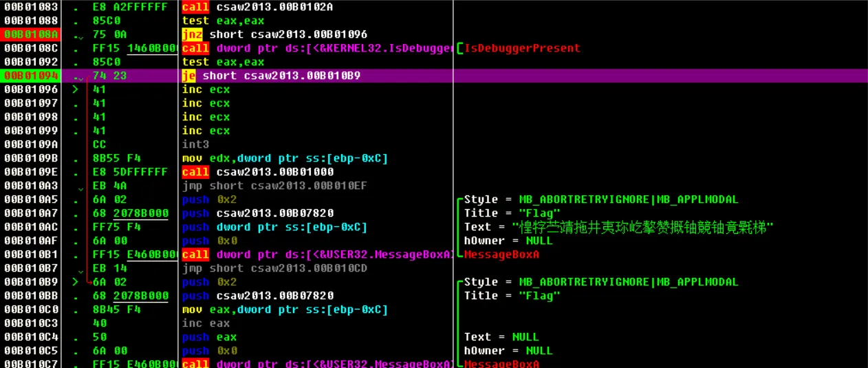This screenshot has height=368, width=868.
Task: Select address 00B0109A
Action: pos(31,144)
